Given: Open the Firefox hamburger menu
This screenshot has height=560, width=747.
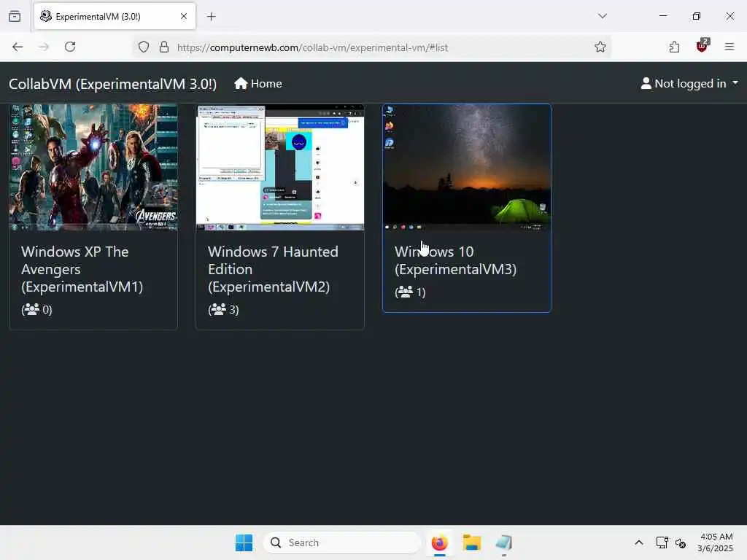Looking at the screenshot, I should tap(729, 47).
